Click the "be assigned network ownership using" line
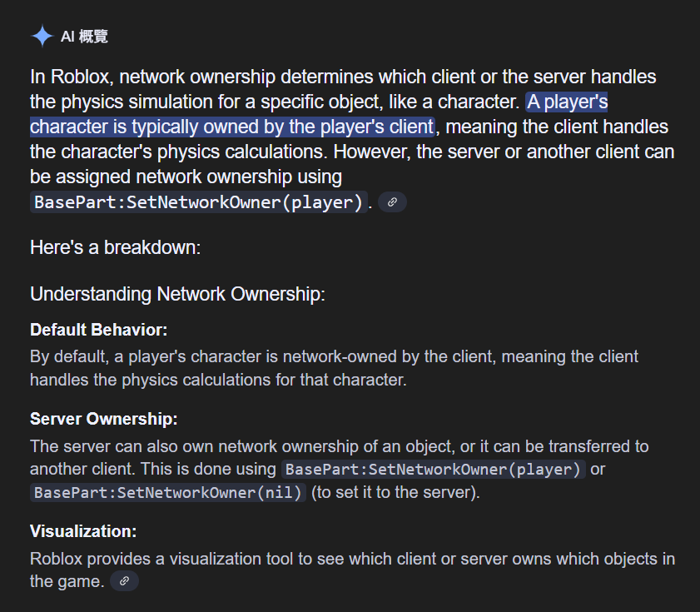The width and height of the screenshot is (700, 612). coord(186,177)
